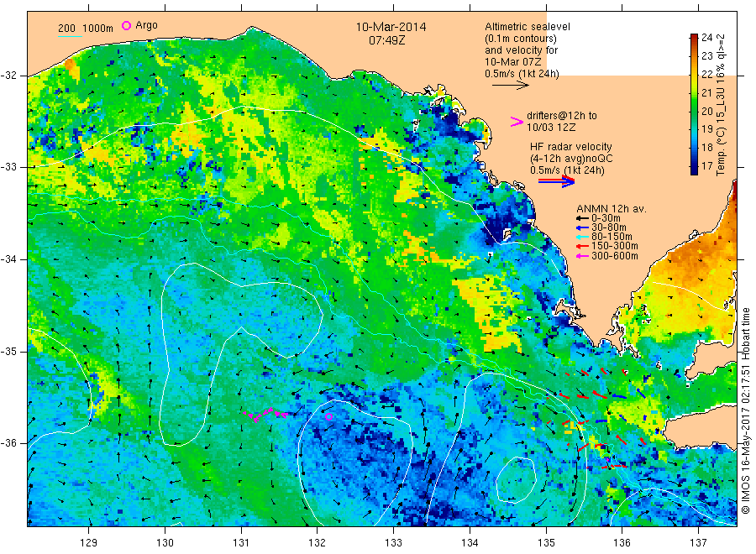This screenshot has width=756, height=554.
Task: Click the black 0-30m ANMN arrow
Action: coord(582,218)
